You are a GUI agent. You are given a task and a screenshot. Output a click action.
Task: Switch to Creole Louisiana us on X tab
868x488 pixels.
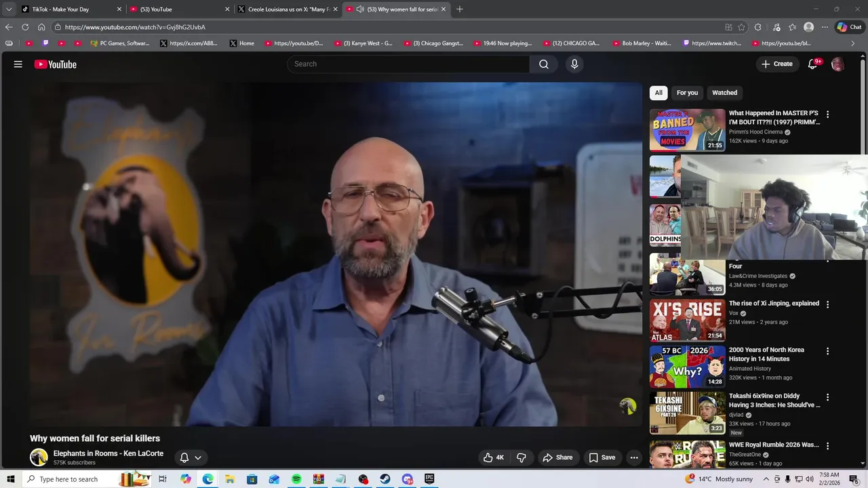[288, 9]
